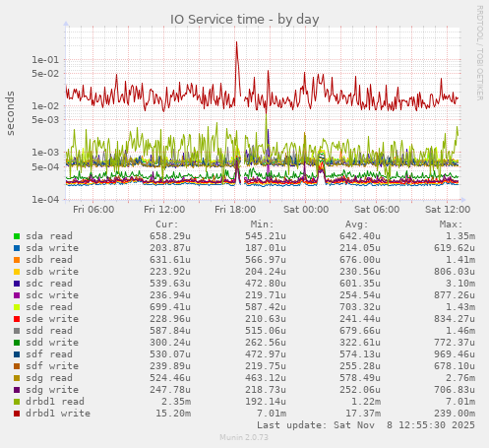Click the drbd1 read olive-green swatch
The image size is (489, 448).
point(17,402)
